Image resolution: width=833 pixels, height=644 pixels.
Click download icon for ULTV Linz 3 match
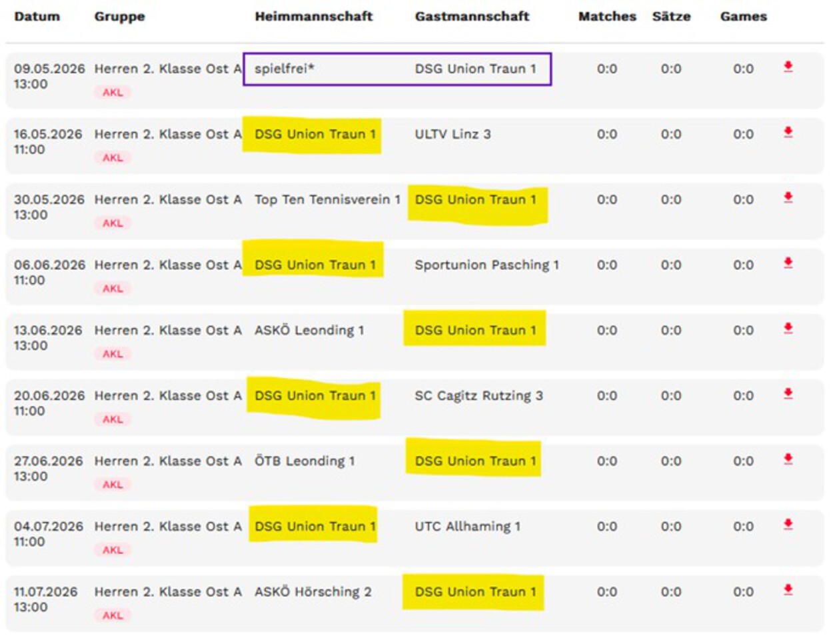788,132
